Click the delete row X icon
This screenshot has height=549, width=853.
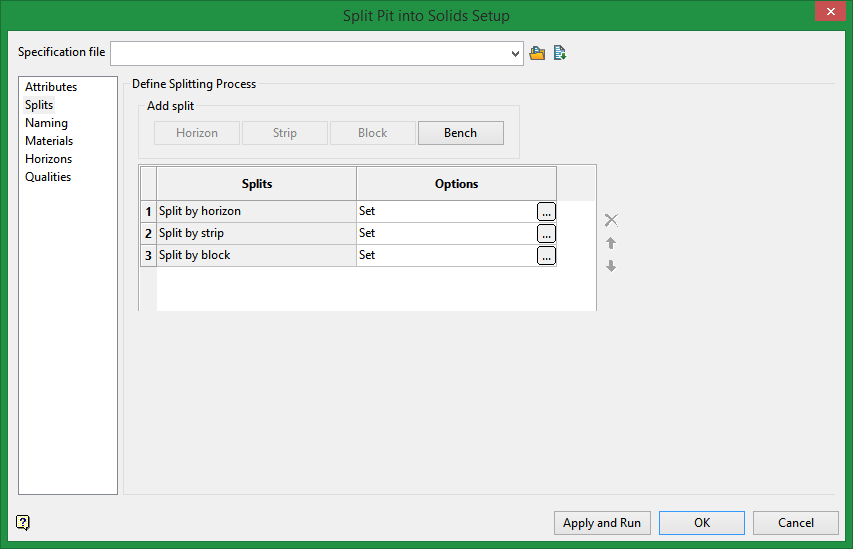pos(611,220)
